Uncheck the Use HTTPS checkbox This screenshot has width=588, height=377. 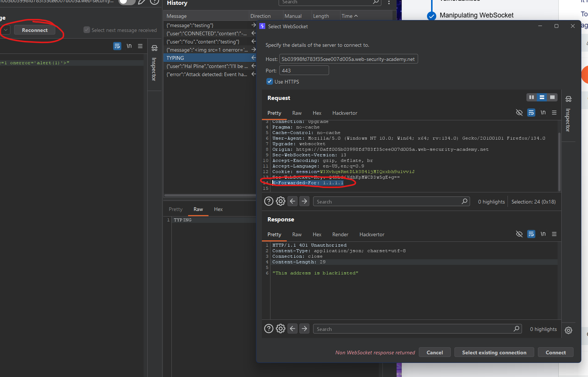(270, 82)
